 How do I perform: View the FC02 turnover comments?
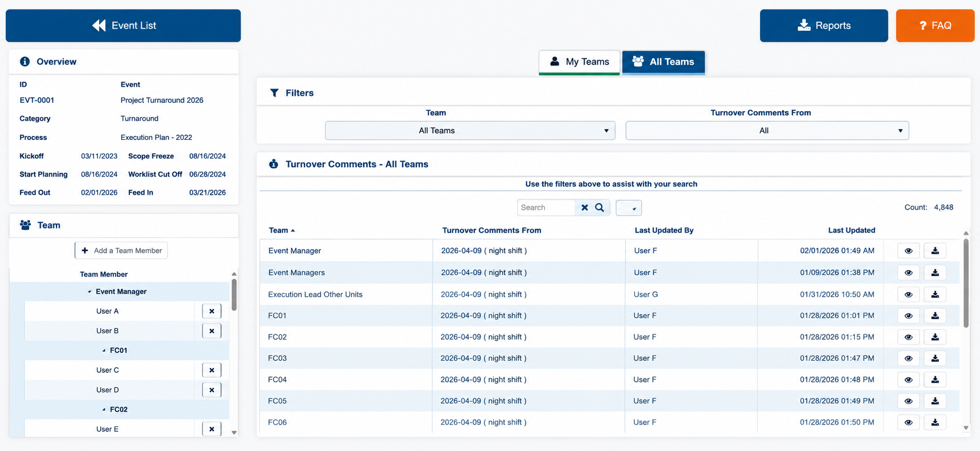(x=908, y=337)
